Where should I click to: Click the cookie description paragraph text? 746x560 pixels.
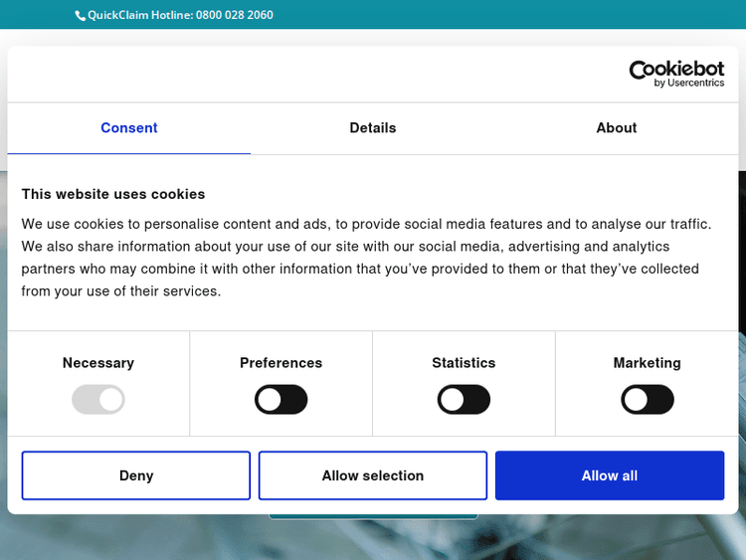pos(366,258)
